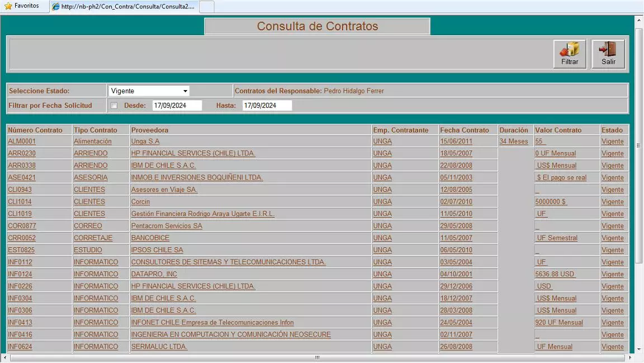The height and width of the screenshot is (363, 644).
Task: Click inside the Desde date field
Action: [x=177, y=105]
